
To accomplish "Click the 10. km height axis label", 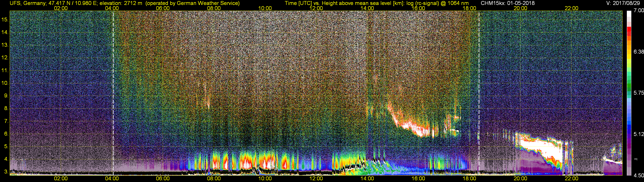I will [5, 83].
